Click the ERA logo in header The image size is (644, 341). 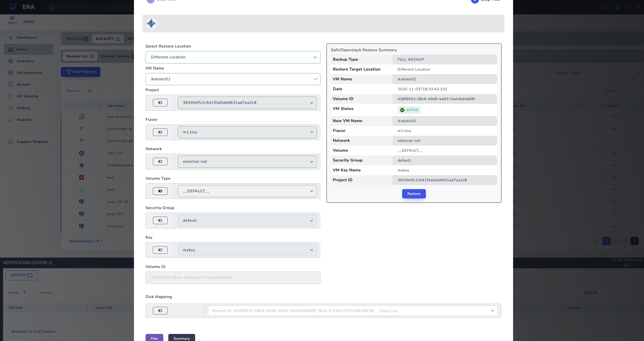13,7
